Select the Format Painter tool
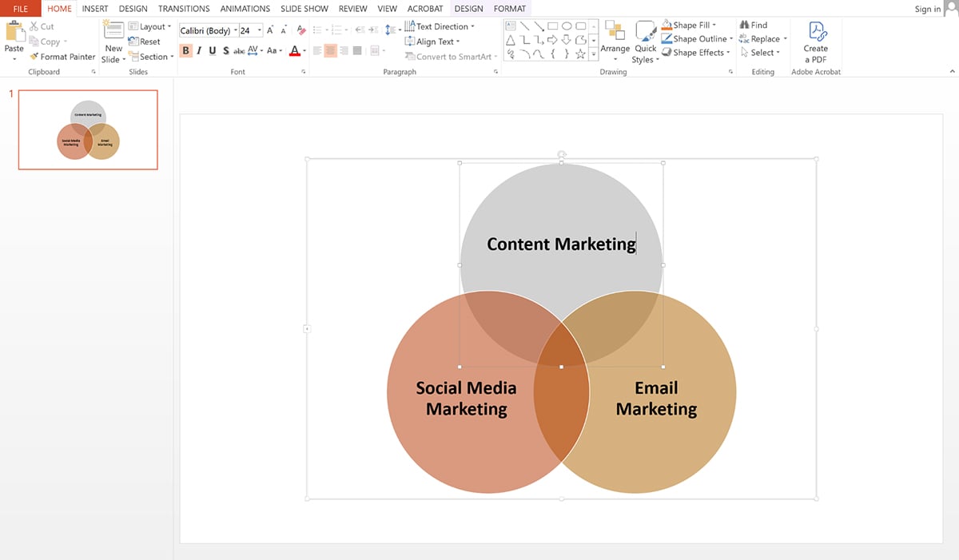959x560 pixels. pyautogui.click(x=62, y=56)
